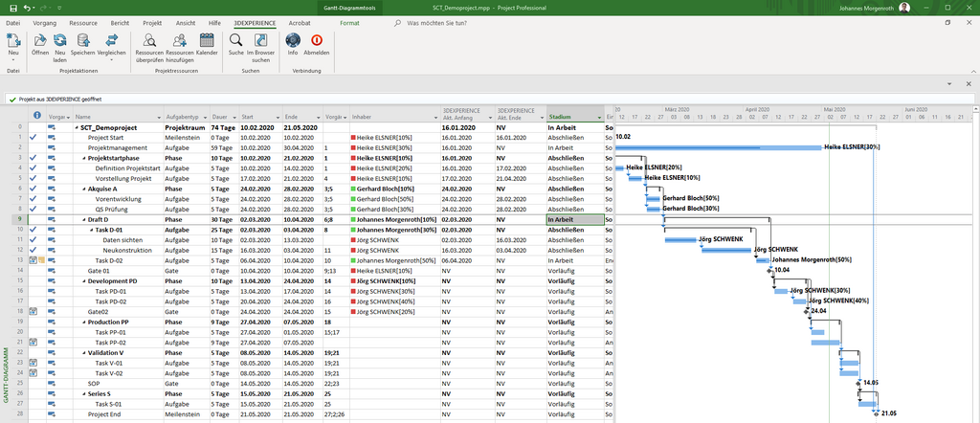Viewport: 980px width, 423px height.
Task: Click the note icon in Task D-02 row
Action: [41, 260]
